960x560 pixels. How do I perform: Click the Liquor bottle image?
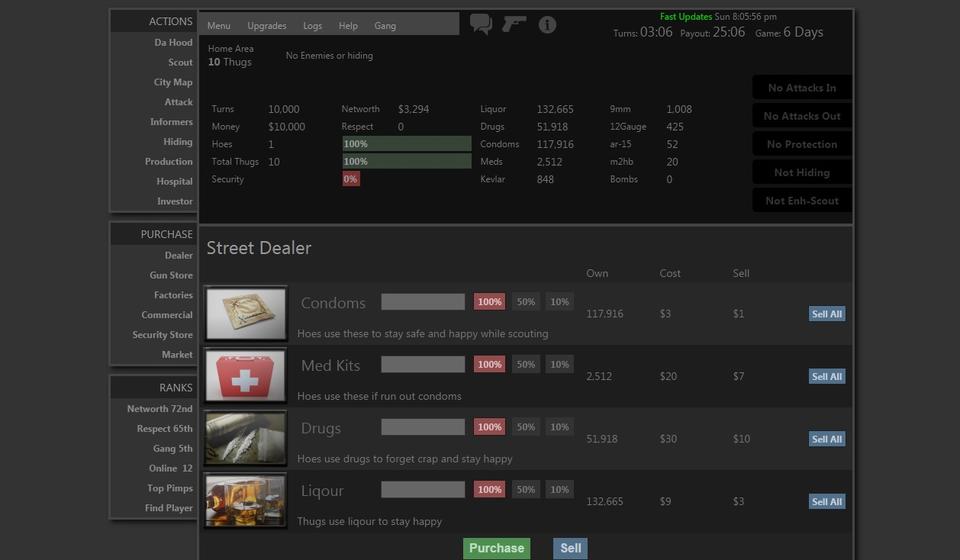[x=246, y=500]
